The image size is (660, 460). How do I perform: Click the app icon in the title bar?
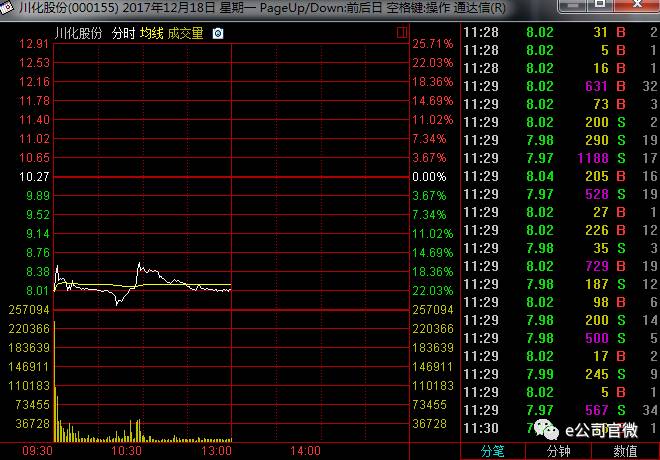tap(9, 9)
